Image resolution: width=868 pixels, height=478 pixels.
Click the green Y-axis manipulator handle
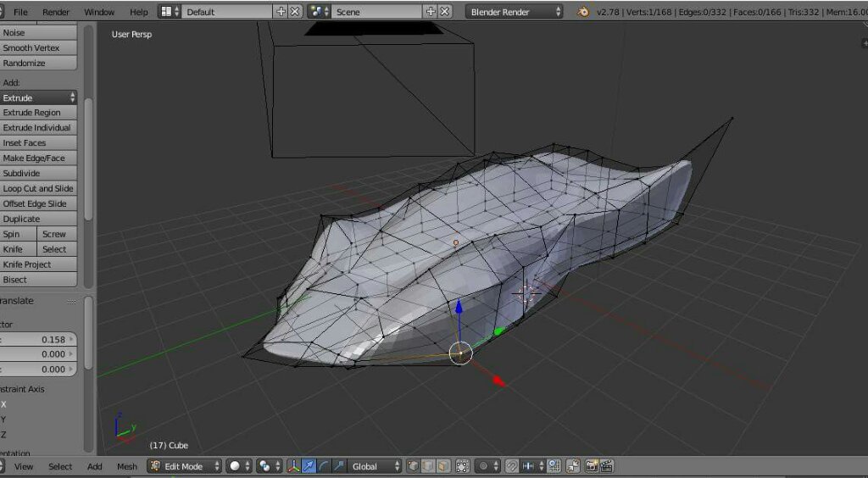point(498,331)
